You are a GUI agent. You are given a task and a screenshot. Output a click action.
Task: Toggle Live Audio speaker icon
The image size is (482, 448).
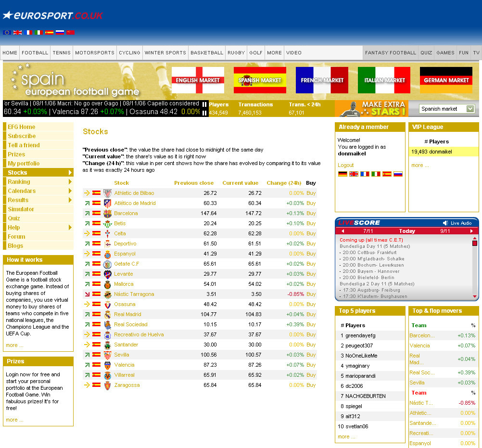445,223
